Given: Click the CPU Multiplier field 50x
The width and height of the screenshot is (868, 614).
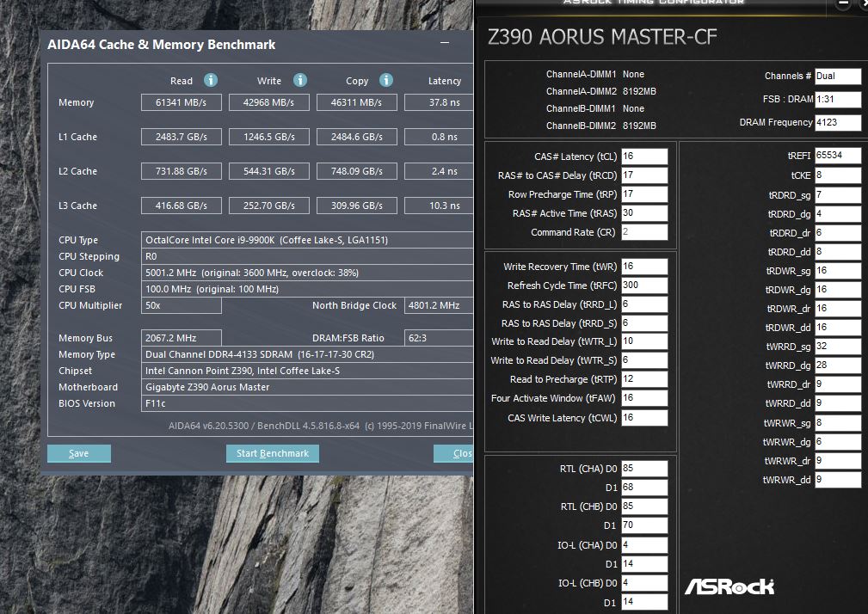Looking at the screenshot, I should coord(181,305).
